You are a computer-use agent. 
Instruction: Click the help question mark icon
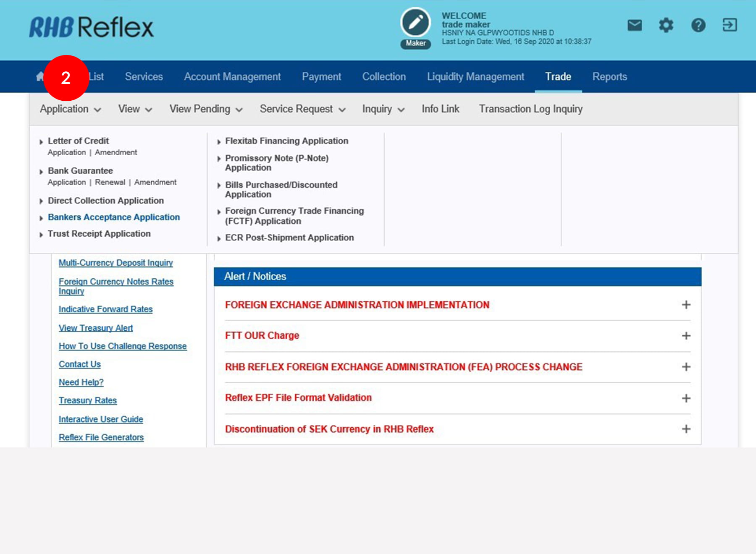point(698,25)
